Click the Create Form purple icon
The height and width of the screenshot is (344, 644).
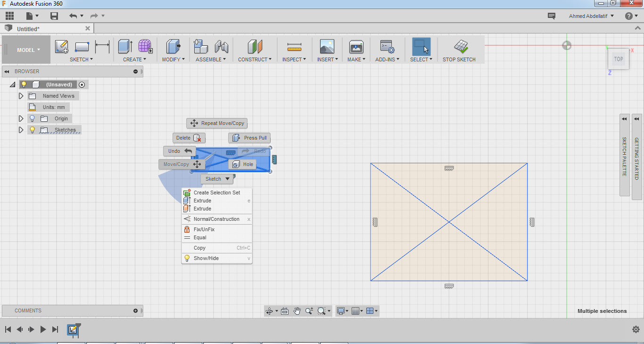[x=145, y=47]
